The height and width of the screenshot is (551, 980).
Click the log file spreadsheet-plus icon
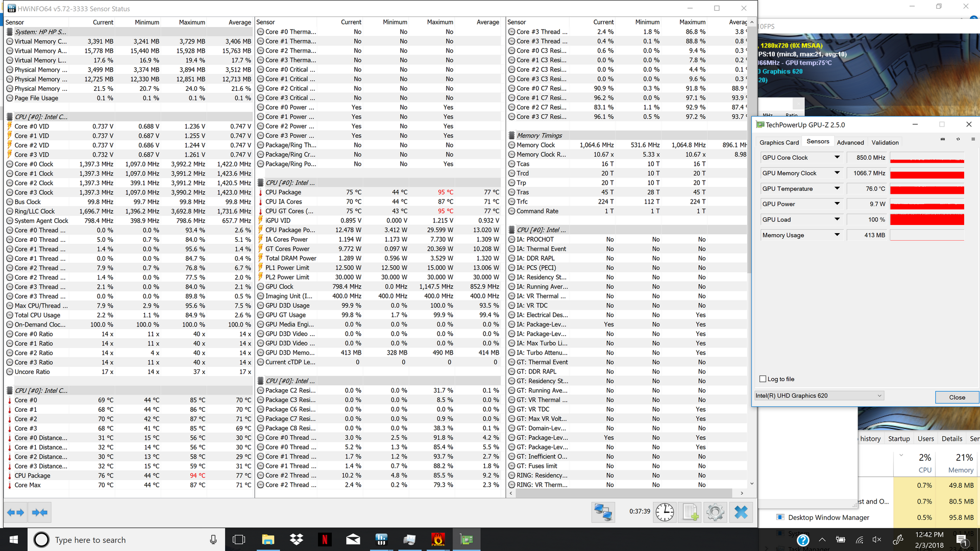690,512
